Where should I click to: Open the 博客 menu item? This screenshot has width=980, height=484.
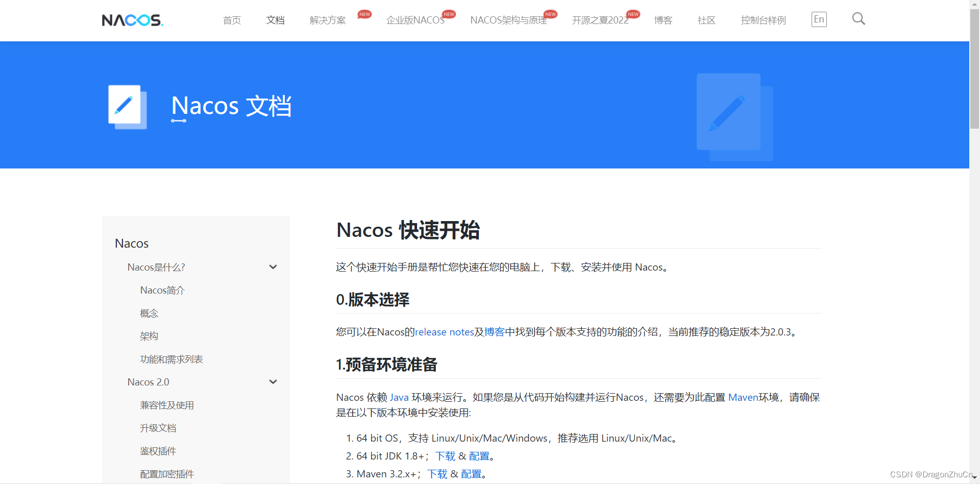coord(663,20)
